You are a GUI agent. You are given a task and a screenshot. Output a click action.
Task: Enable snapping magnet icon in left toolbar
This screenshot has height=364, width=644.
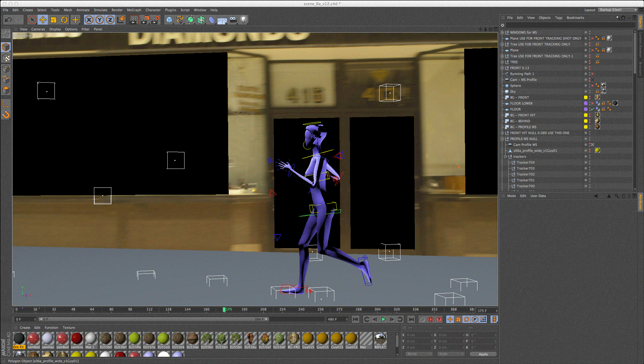[6, 115]
